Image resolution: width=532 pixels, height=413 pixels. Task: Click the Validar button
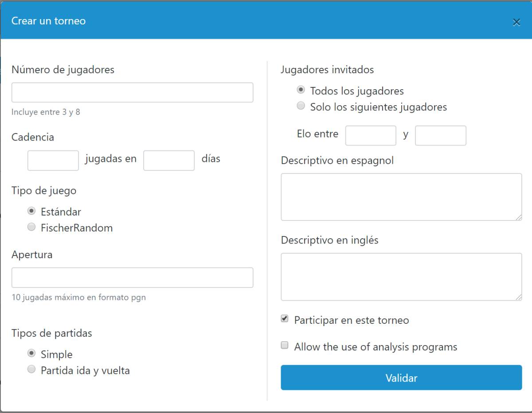[x=401, y=378]
